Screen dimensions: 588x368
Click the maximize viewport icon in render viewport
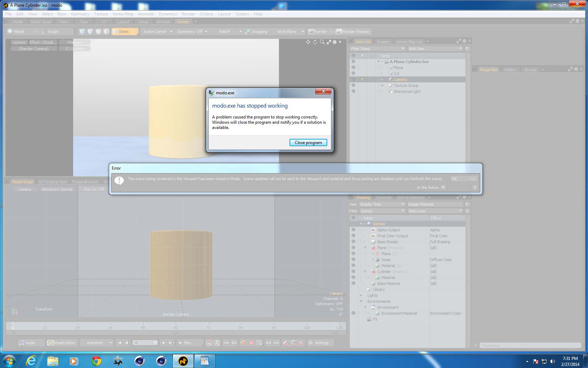point(329,42)
